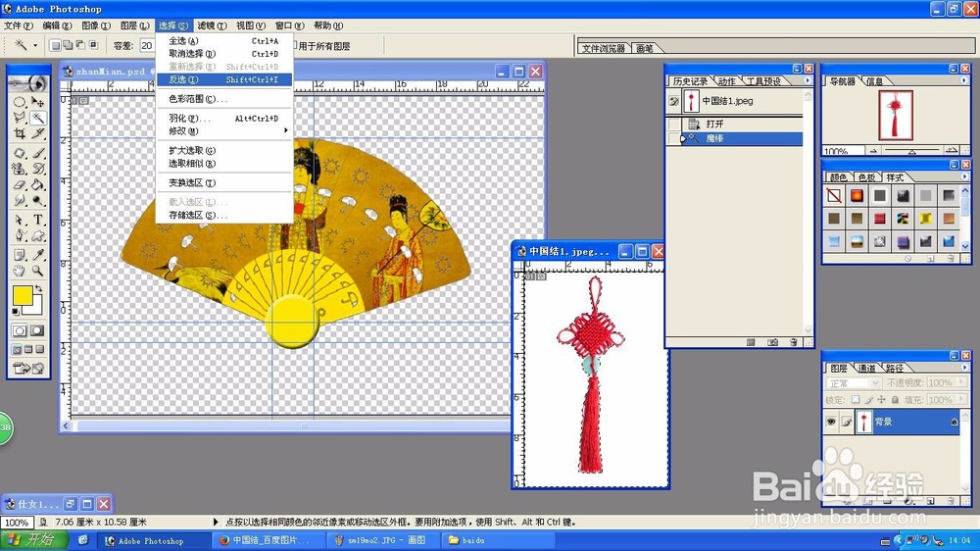Open status bar info arrow menu
This screenshot has height=551, width=980.
coord(216,522)
